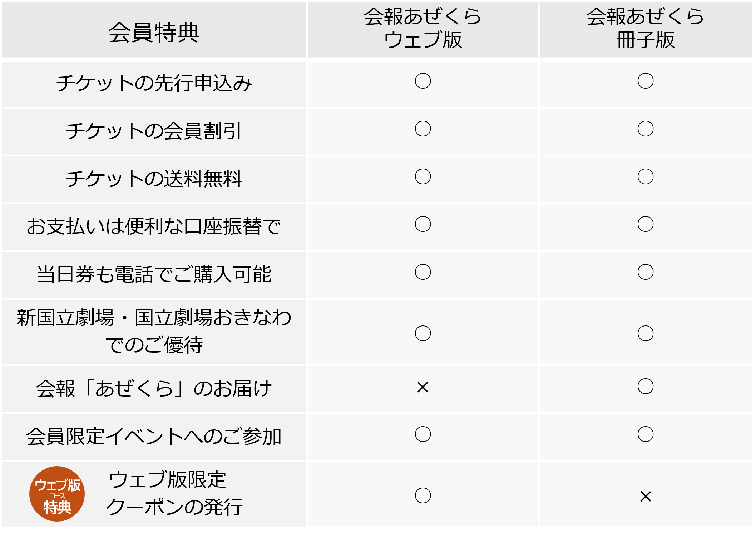Click the × mark in the ウェブ版 column for 会報「あぜくら」のお届け
The height and width of the screenshot is (533, 756).
pos(423,387)
